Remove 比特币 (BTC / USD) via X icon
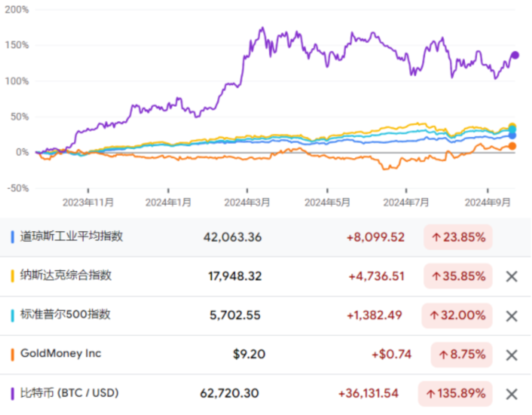Viewport: 532px width, 415px height. (511, 394)
